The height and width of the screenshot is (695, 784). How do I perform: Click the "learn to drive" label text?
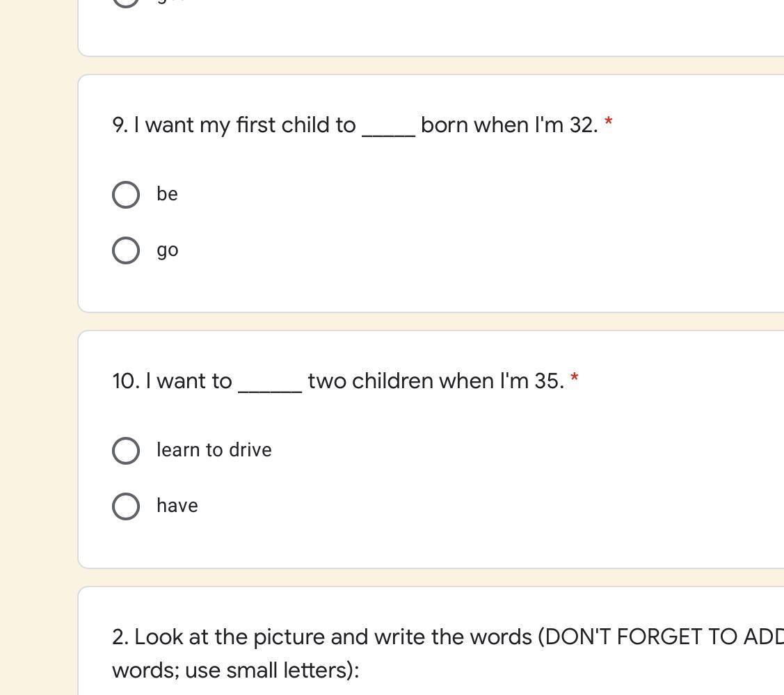(214, 450)
